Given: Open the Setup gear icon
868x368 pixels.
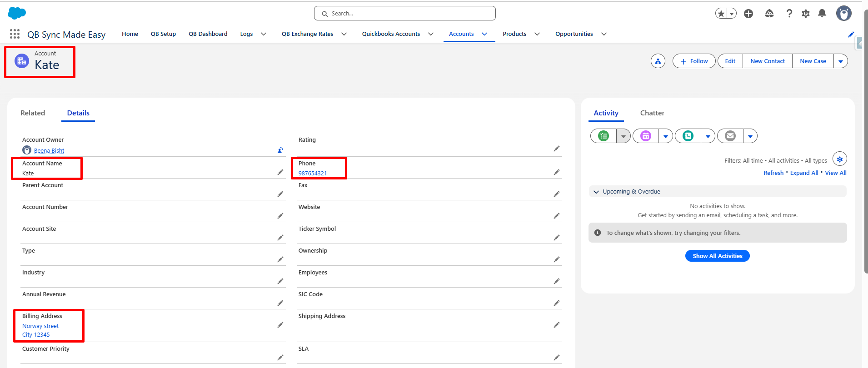Looking at the screenshot, I should click(806, 14).
